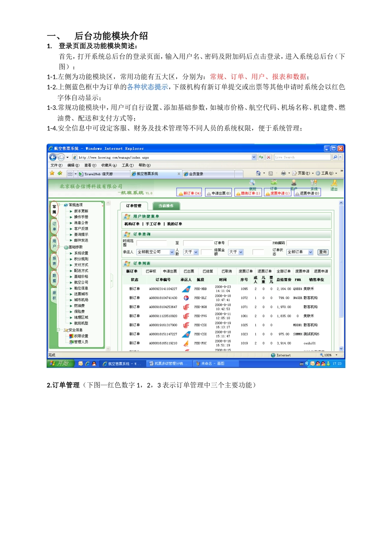Click the QQ penguin quick-launch icon
Viewport: 392px width, 555px height.
[x=94, y=364]
